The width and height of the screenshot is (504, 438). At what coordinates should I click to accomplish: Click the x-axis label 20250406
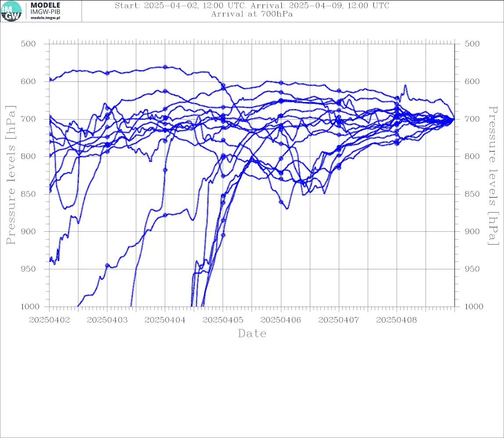(281, 320)
